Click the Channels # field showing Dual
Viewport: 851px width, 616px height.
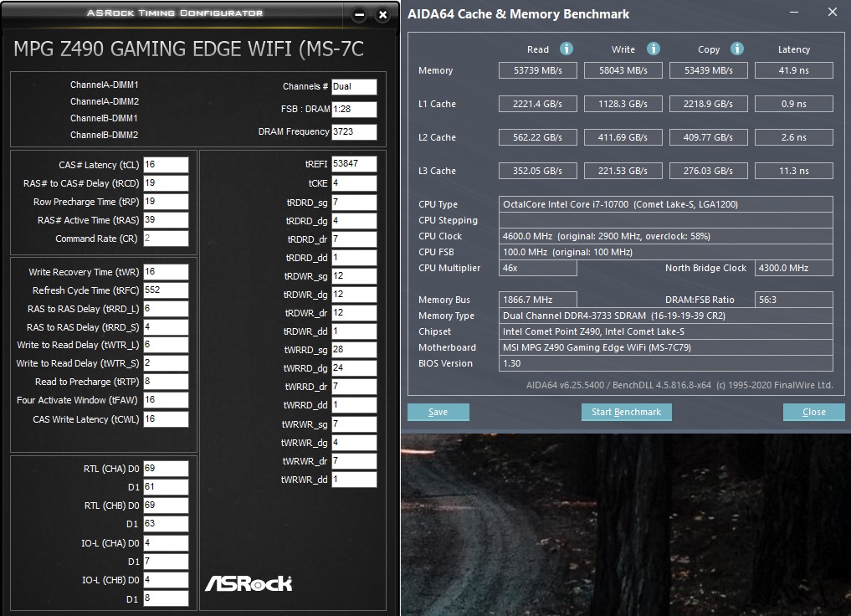354,87
